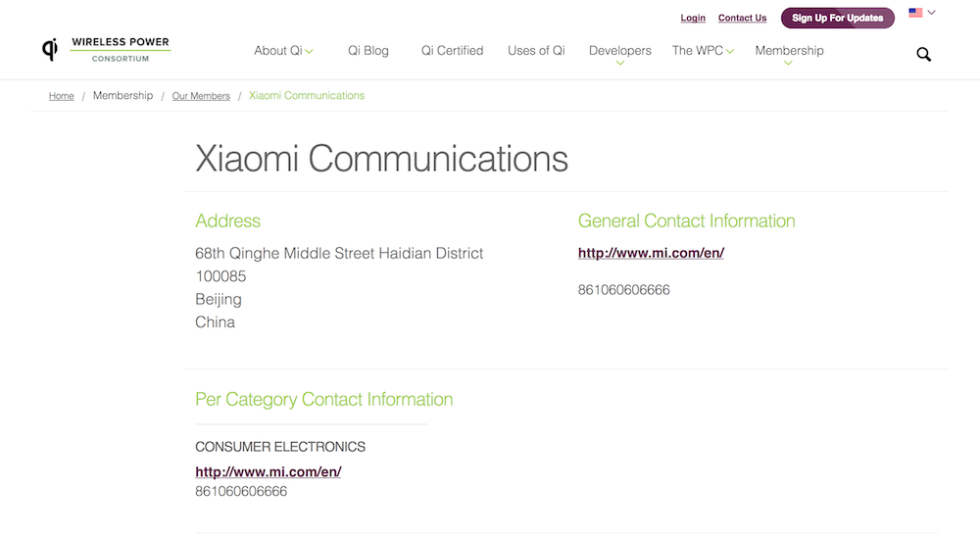The image size is (980, 538).
Task: Go to Home breadcrumb
Action: [x=61, y=96]
